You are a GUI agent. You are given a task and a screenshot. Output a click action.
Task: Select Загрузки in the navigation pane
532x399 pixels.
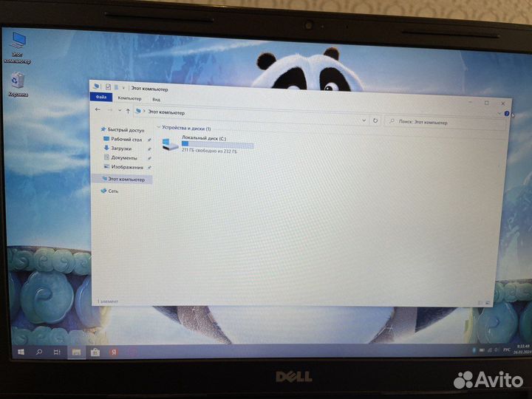[120, 148]
